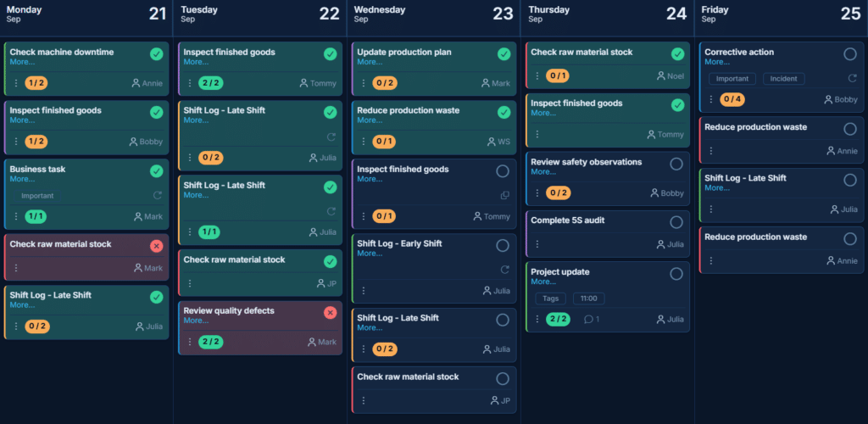Viewport: 868px width, 424px height.
Task: Uncheck completed status of Check machine downtime
Action: 157,54
